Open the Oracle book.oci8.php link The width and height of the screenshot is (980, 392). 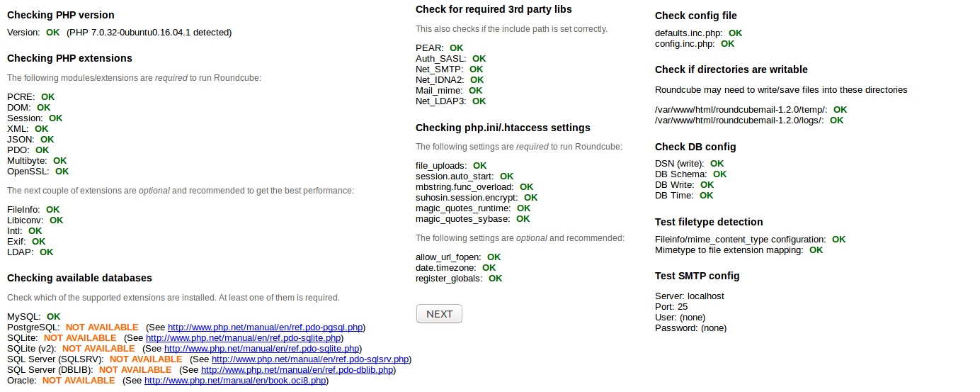236,381
